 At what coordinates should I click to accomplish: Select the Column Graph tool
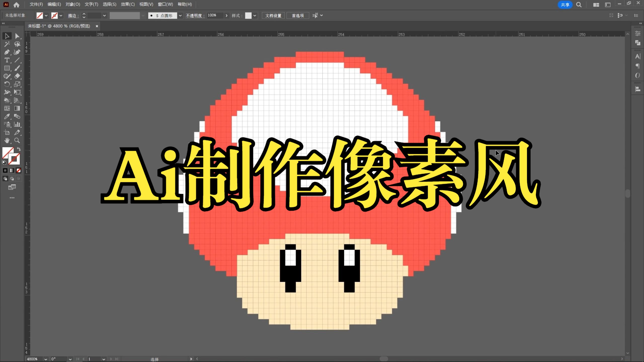17,124
